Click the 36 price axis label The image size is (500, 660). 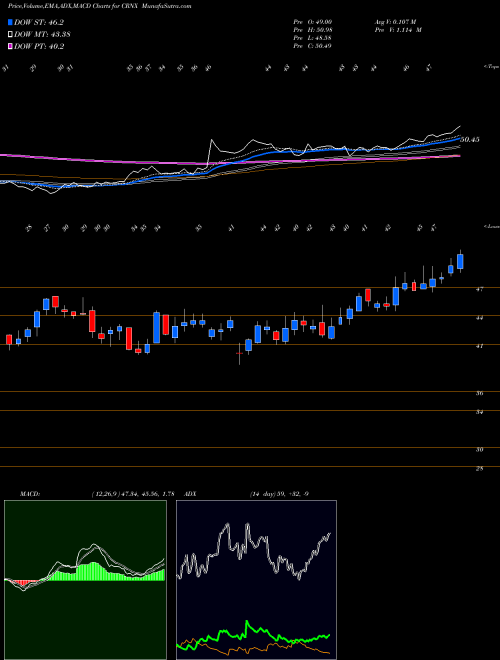479,394
